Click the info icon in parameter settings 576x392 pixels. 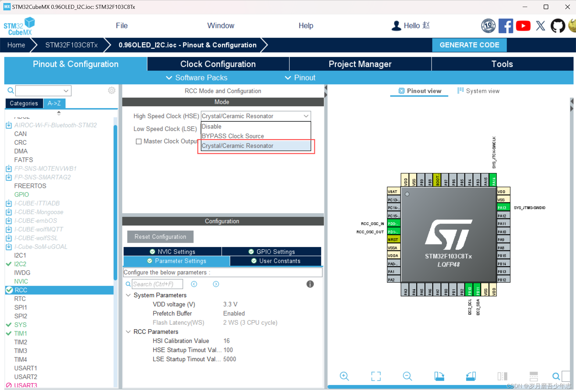tap(310, 284)
